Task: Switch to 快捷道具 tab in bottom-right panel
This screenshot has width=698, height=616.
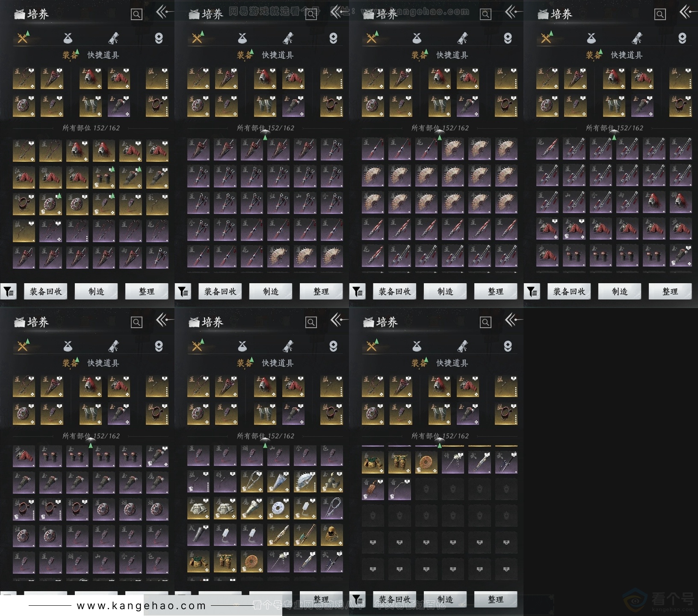Action: coord(452,363)
